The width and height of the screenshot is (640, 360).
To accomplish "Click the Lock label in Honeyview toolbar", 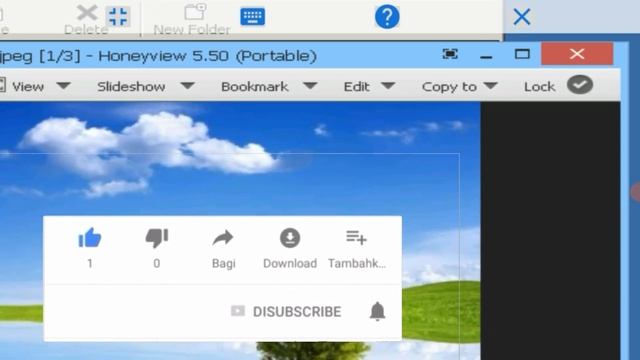I will (539, 87).
